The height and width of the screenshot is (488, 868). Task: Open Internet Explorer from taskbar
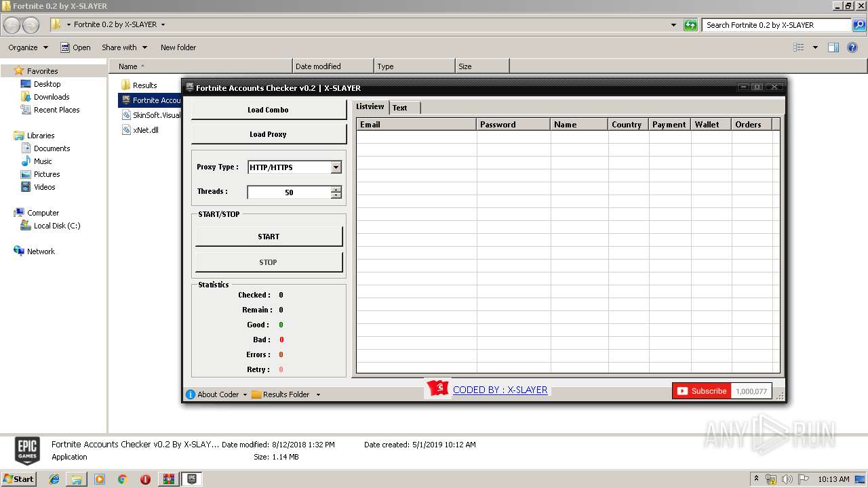point(54,479)
